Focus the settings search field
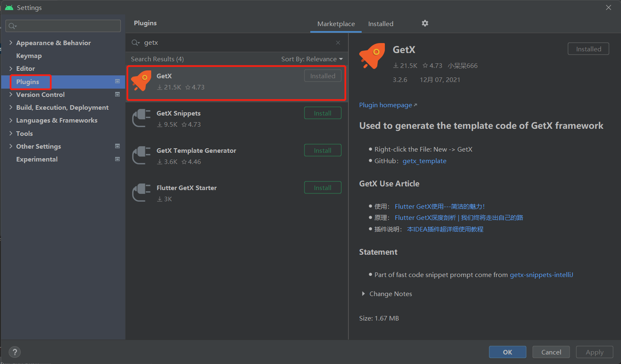621x364 pixels. [x=63, y=26]
